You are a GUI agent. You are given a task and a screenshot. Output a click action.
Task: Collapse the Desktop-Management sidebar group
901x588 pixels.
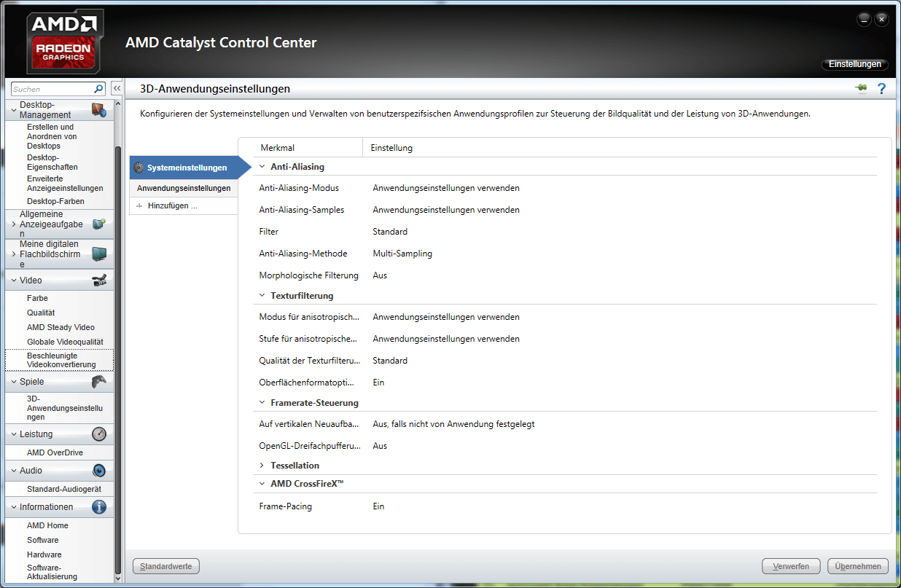tap(14, 110)
